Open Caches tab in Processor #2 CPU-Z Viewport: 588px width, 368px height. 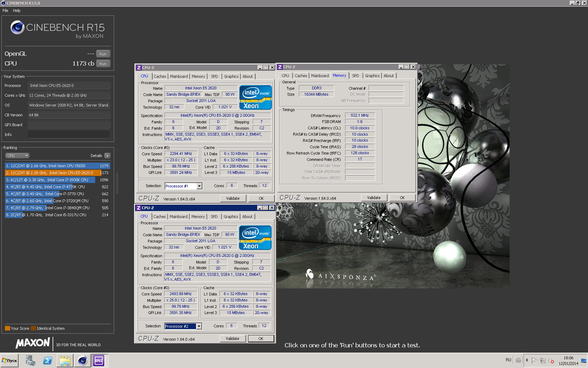(160, 217)
